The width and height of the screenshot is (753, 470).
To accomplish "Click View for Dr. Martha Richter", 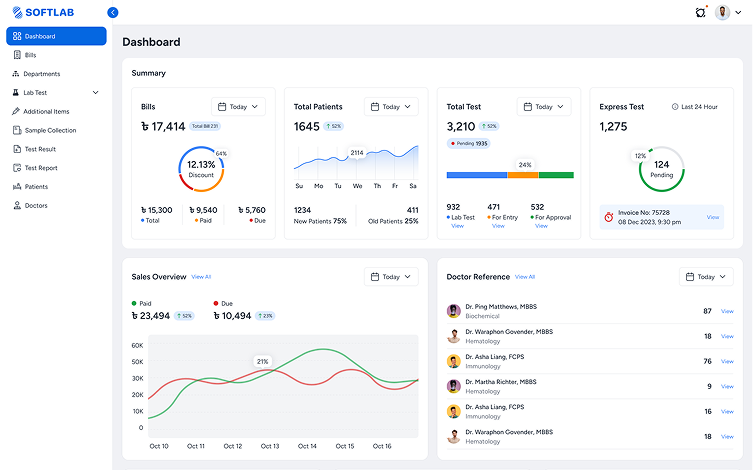I will pos(727,386).
